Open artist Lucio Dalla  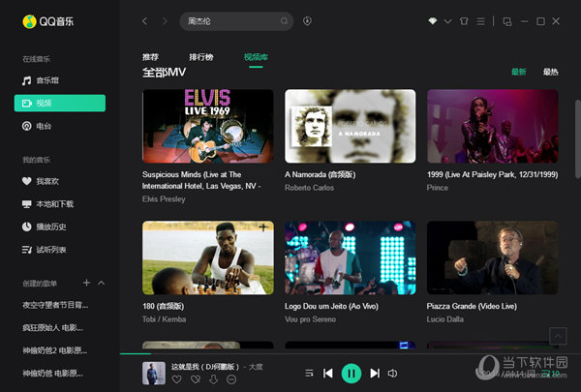445,319
